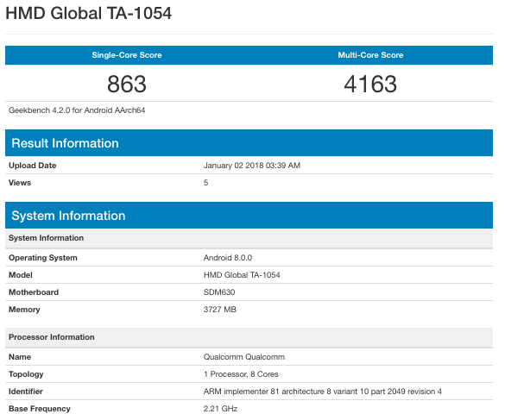Click the Result Information section header

click(x=249, y=143)
